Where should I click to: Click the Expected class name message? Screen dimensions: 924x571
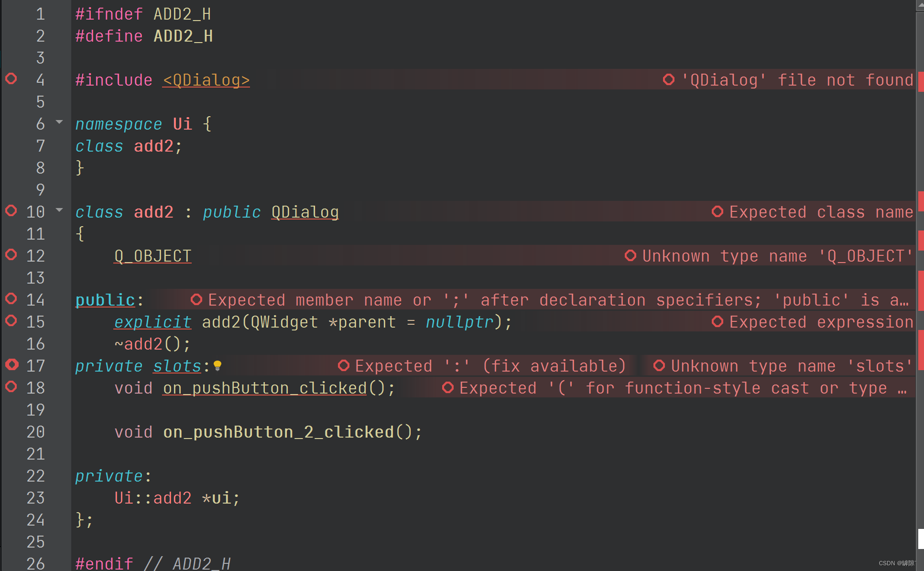(x=821, y=212)
